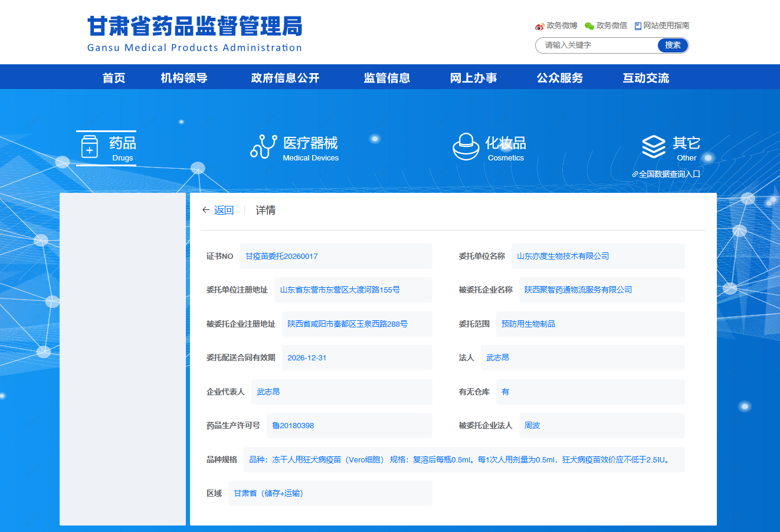Click the 搜索 search button

(673, 45)
